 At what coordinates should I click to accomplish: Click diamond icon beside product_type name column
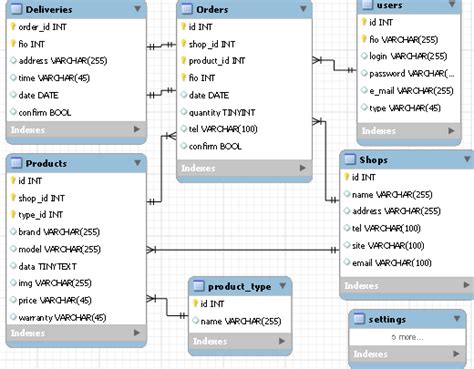(196, 321)
